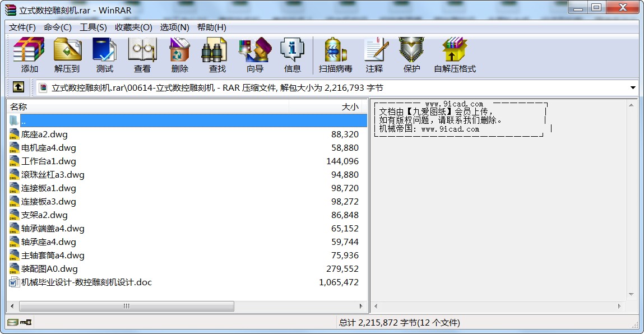Image resolution: width=644 pixels, height=334 pixels.
Task: Click the 解压到 (Extract To) icon
Action: tap(67, 55)
